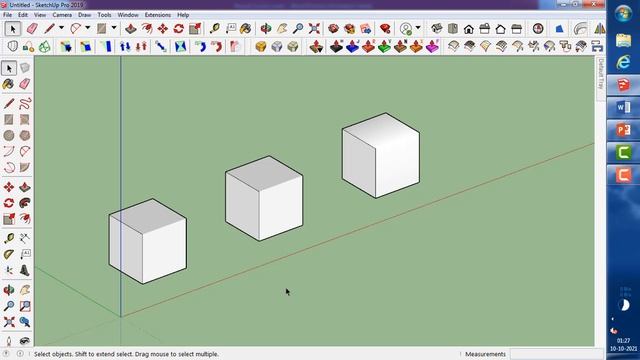
Task: Select the Axes tool in left toolbar
Action: pyautogui.click(x=9, y=270)
